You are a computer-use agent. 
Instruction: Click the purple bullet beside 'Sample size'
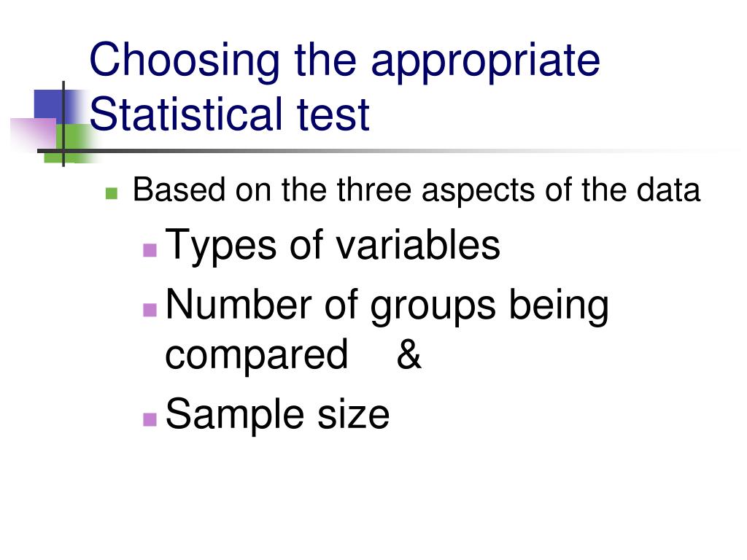point(150,419)
